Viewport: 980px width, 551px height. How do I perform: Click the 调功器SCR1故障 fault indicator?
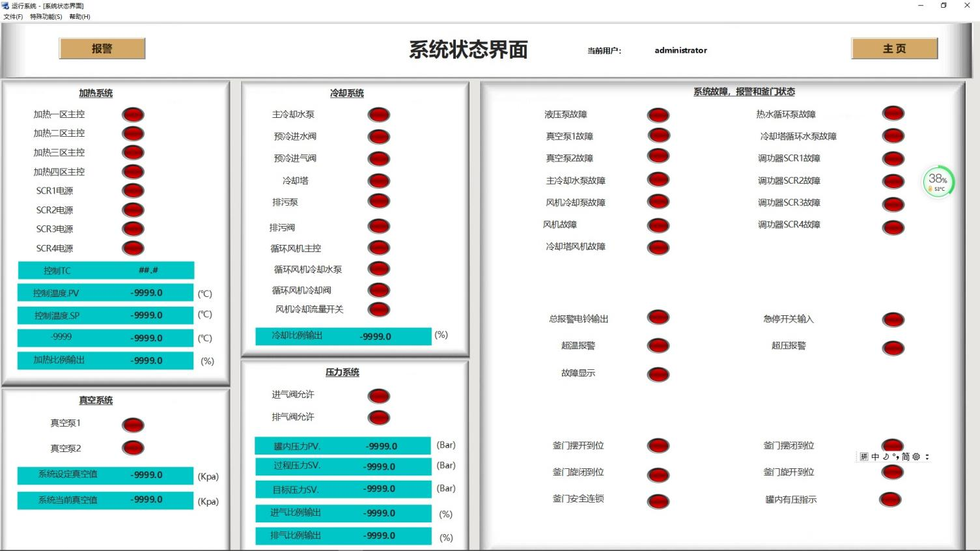click(x=893, y=158)
